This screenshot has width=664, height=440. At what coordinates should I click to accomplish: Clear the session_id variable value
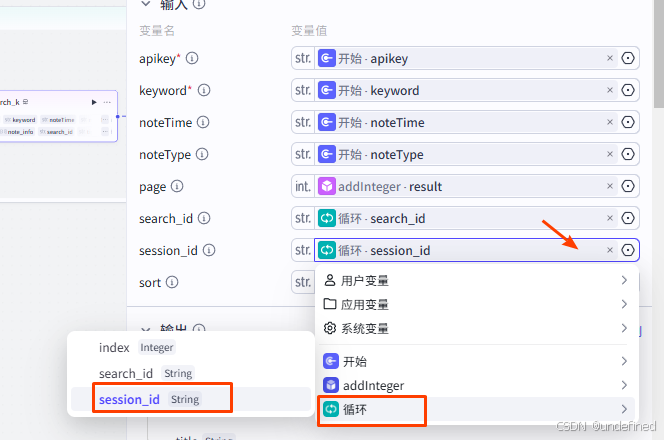pos(610,250)
